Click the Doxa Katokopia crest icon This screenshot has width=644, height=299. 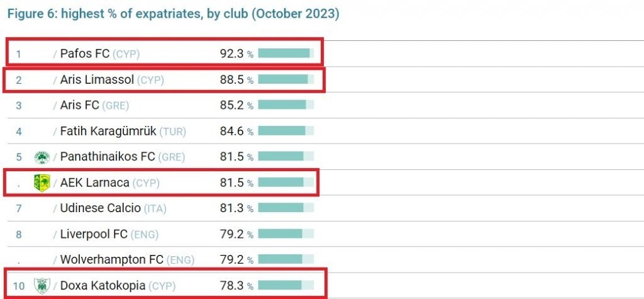(42, 285)
